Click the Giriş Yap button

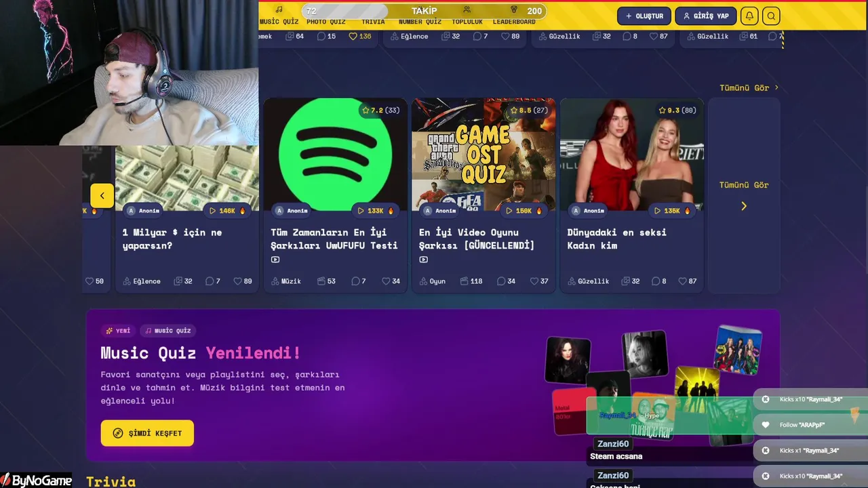click(706, 16)
